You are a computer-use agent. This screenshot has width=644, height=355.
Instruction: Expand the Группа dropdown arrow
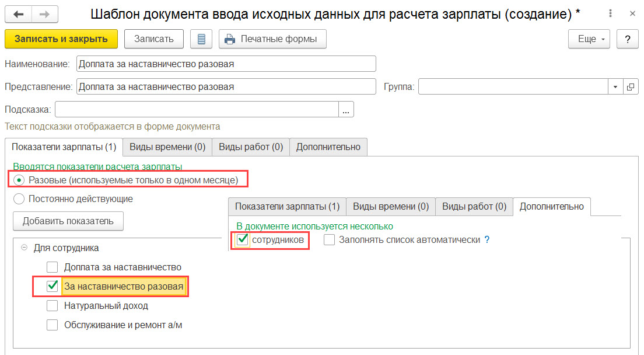coord(615,86)
